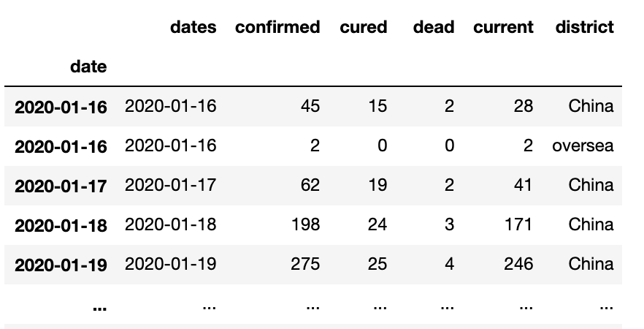Click the bold ellipsis in index column
The width and height of the screenshot is (644, 329).
coord(100,307)
